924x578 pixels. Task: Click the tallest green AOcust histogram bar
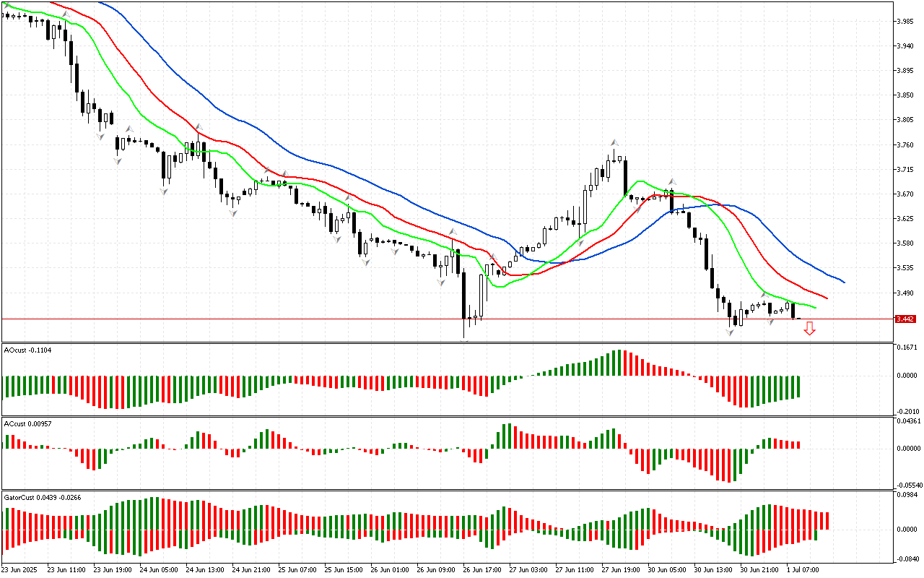point(617,363)
